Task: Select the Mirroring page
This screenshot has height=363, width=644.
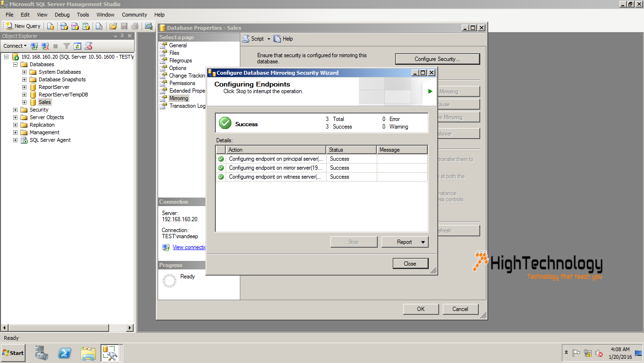Action: 178,98
